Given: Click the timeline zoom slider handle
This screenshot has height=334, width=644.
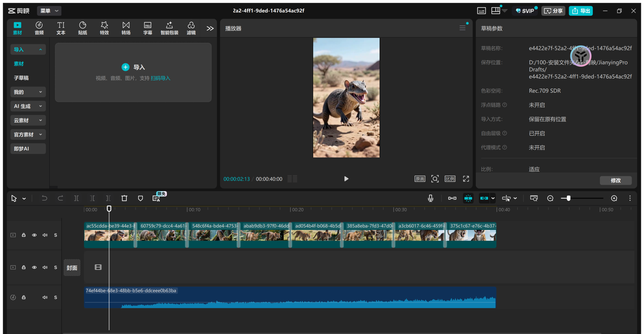Looking at the screenshot, I should pyautogui.click(x=568, y=198).
